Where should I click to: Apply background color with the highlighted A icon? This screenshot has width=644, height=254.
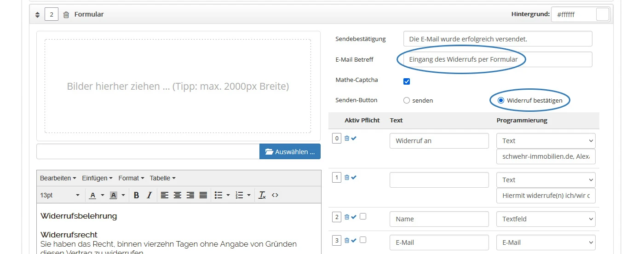[x=113, y=195]
